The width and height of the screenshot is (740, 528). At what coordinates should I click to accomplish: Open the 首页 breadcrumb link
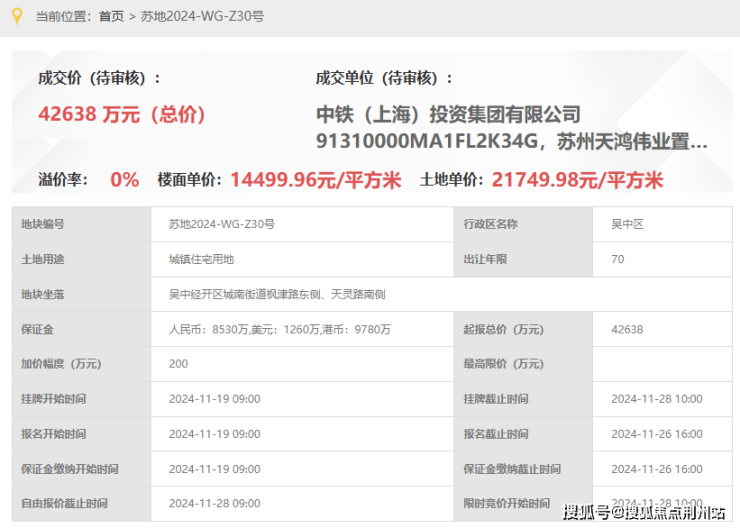pos(111,17)
